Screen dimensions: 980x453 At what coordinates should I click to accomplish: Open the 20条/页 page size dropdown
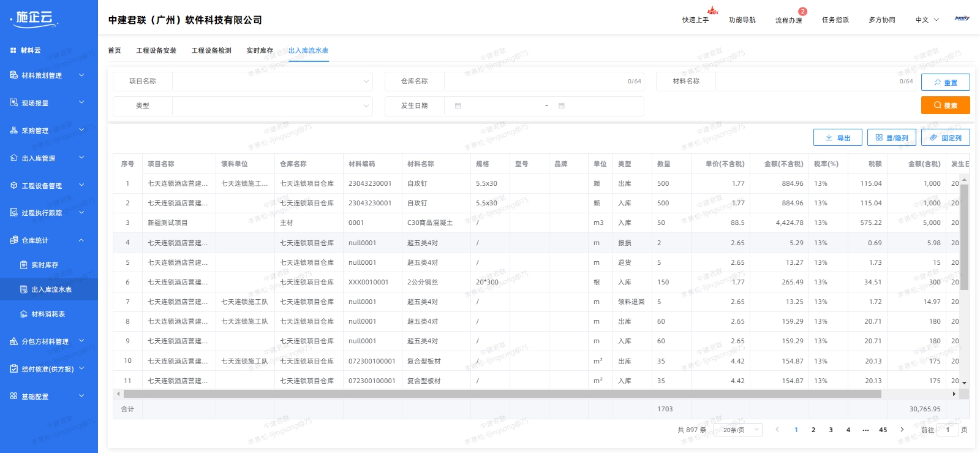pos(740,430)
